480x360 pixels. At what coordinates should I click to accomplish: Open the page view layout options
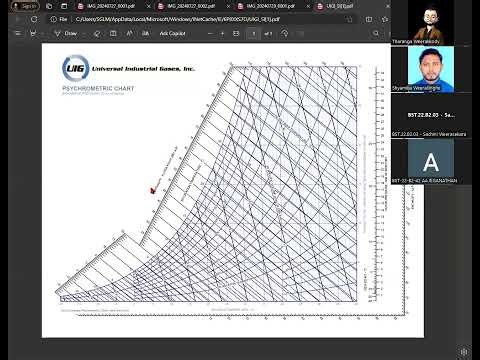113,33
